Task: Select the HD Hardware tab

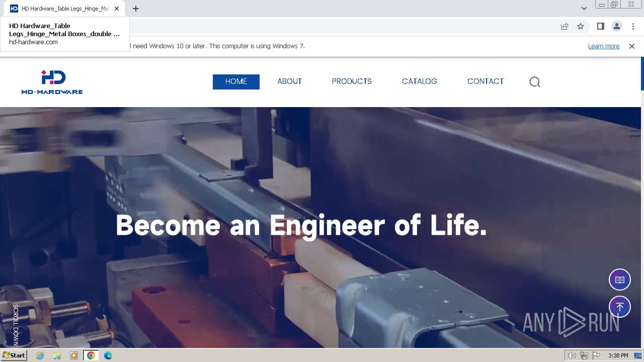Action: pos(65,9)
